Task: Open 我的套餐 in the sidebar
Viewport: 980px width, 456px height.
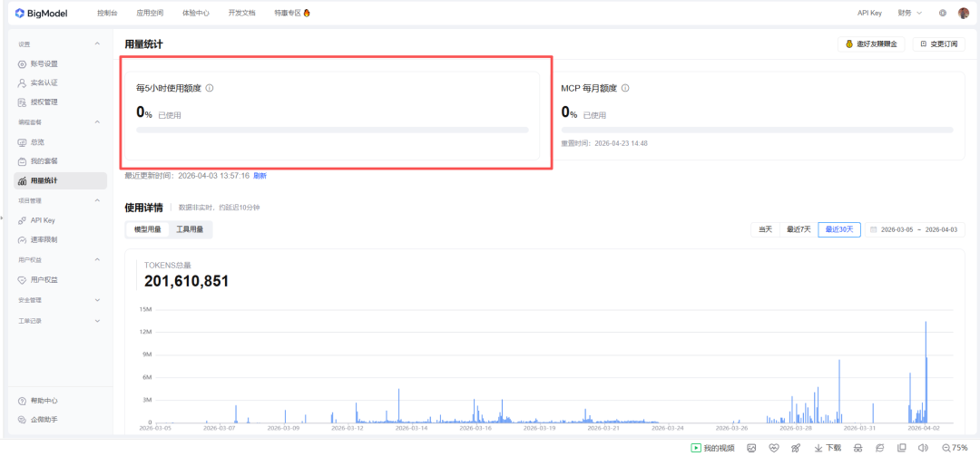Action: point(44,161)
